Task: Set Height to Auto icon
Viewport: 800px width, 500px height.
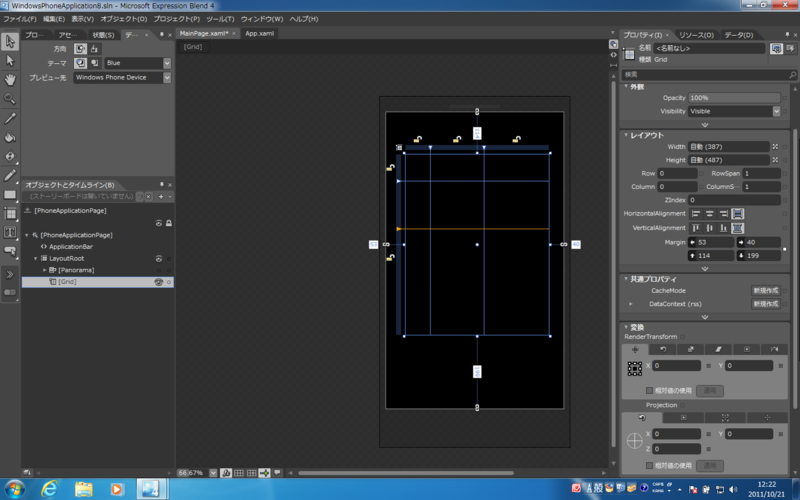Action: (x=775, y=160)
